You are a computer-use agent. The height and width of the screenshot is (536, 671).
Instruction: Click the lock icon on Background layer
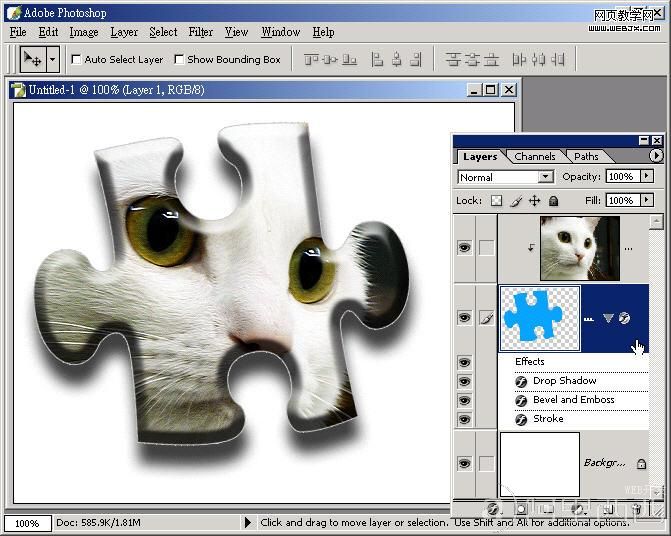click(641, 464)
